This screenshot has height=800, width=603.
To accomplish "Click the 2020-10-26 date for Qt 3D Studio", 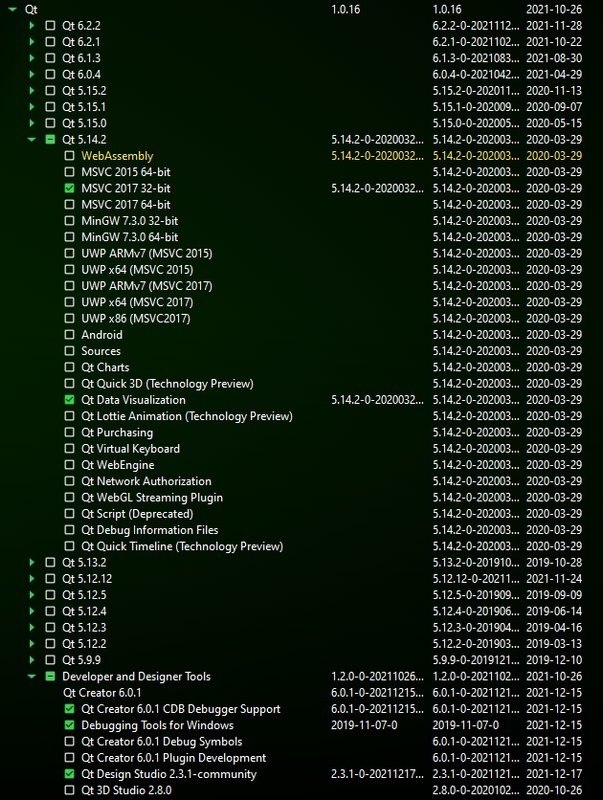I will coord(554,790).
